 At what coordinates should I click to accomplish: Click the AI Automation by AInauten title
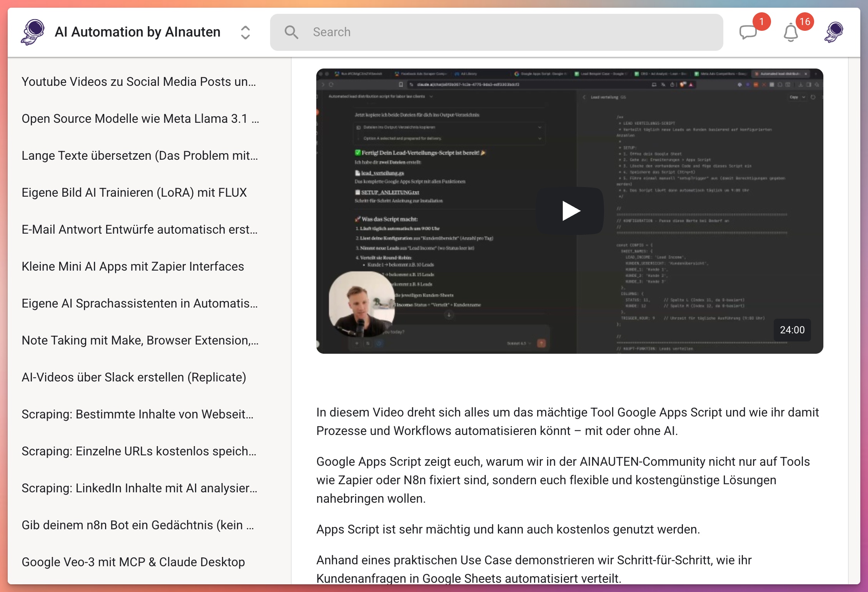138,32
